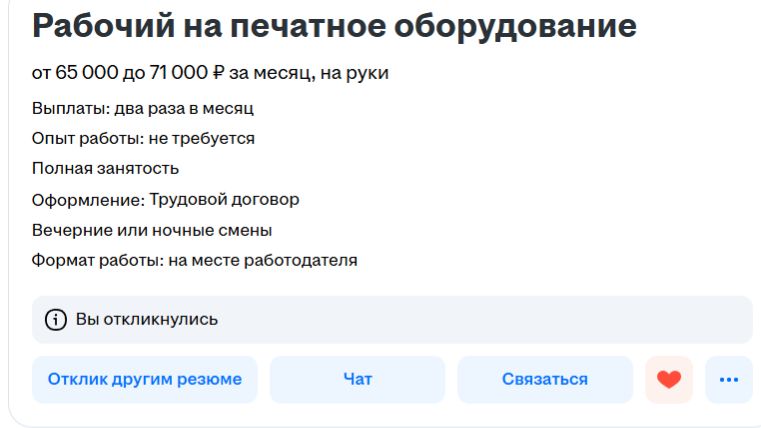Click the 'Опыт работы' label
761x428 pixels.
pyautogui.click(x=86, y=138)
